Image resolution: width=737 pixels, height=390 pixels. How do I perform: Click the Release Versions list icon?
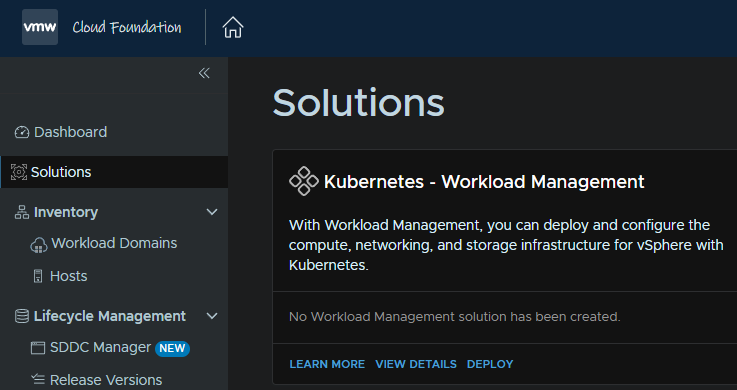pyautogui.click(x=38, y=380)
